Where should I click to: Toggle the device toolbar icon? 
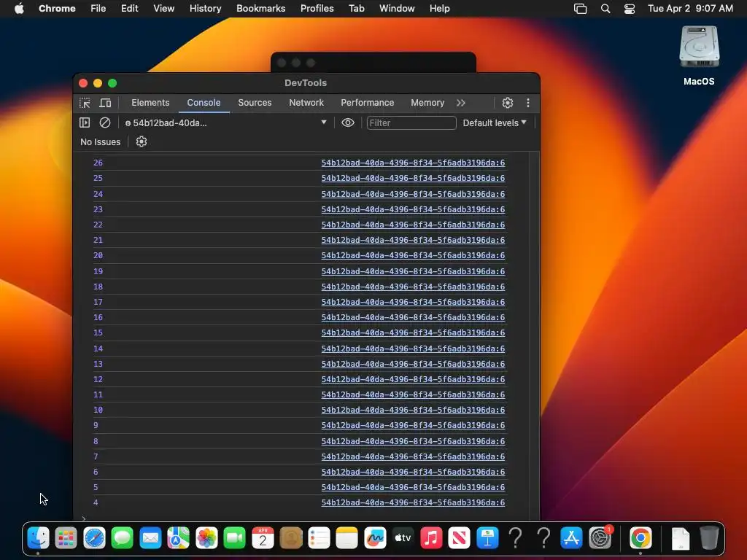pos(105,103)
